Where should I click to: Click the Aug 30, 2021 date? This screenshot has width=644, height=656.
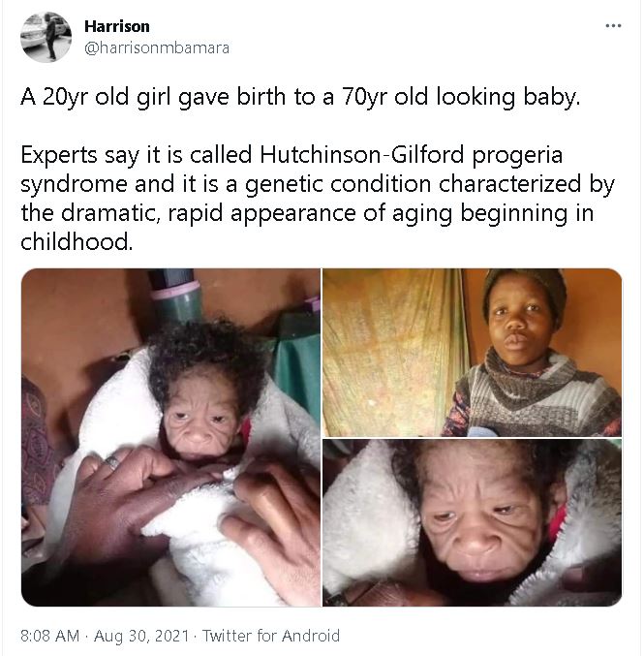(141, 636)
